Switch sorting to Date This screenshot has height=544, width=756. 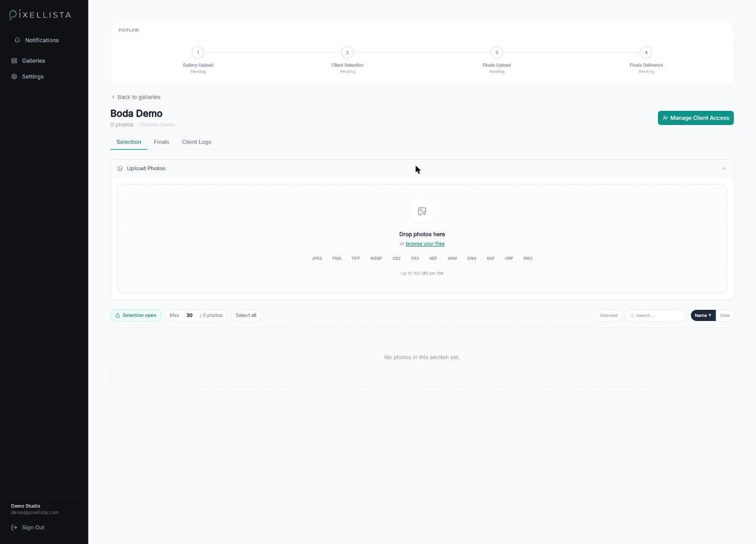(x=724, y=315)
